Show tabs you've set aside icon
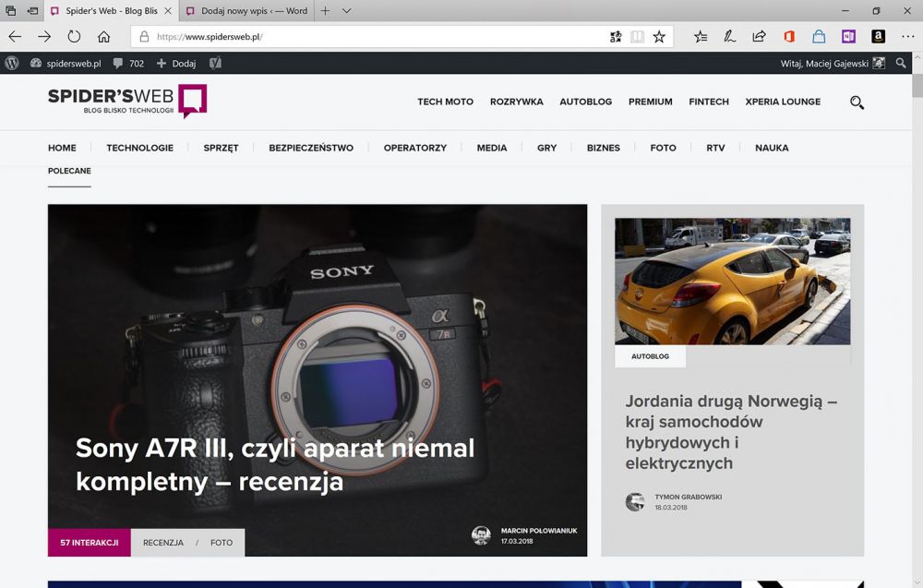 tap(10, 10)
